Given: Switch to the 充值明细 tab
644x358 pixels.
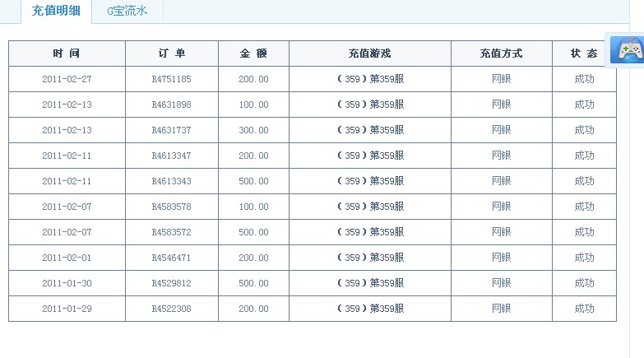Looking at the screenshot, I should click(56, 11).
